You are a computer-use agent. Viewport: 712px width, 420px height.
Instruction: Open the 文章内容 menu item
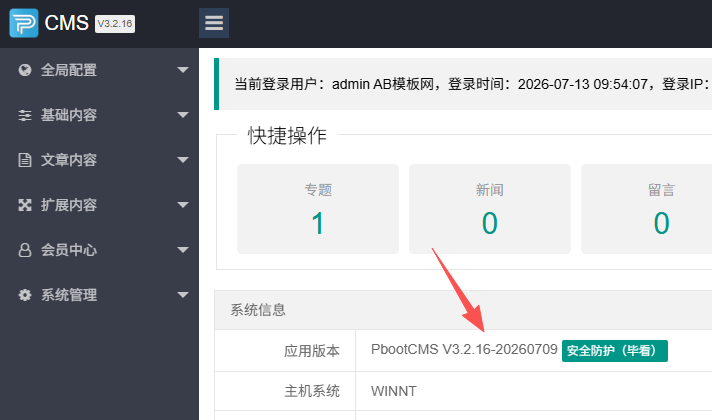(x=99, y=160)
